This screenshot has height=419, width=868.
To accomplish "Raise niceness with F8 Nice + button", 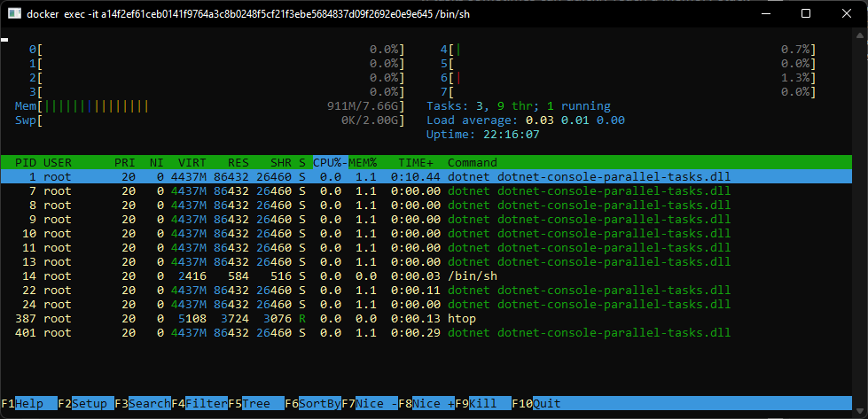I will pyautogui.click(x=426, y=404).
